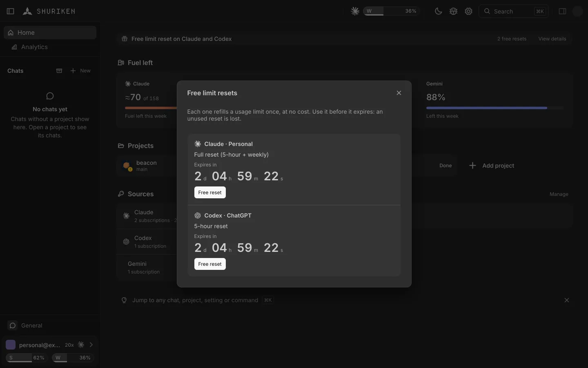Click the Fuel left section icon

pyautogui.click(x=121, y=63)
